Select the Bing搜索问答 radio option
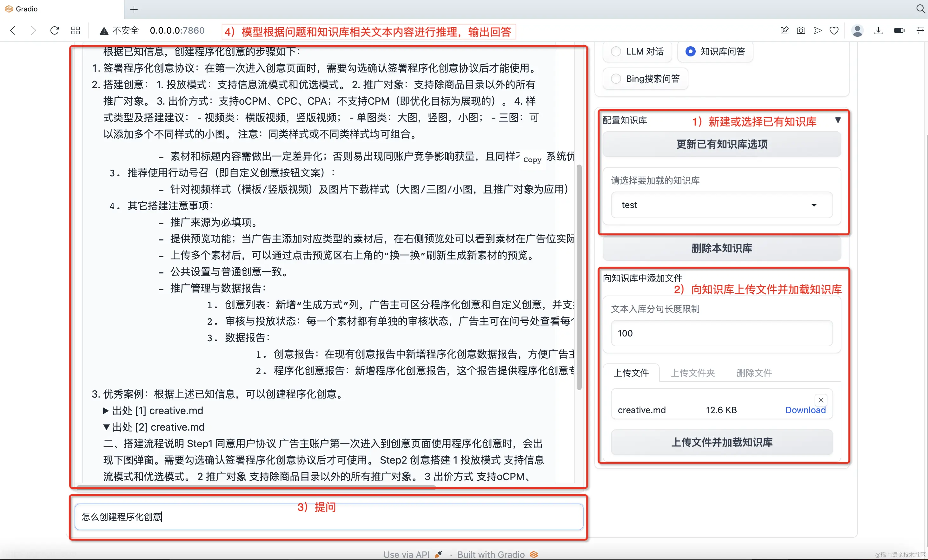The width and height of the screenshot is (928, 560). (616, 79)
